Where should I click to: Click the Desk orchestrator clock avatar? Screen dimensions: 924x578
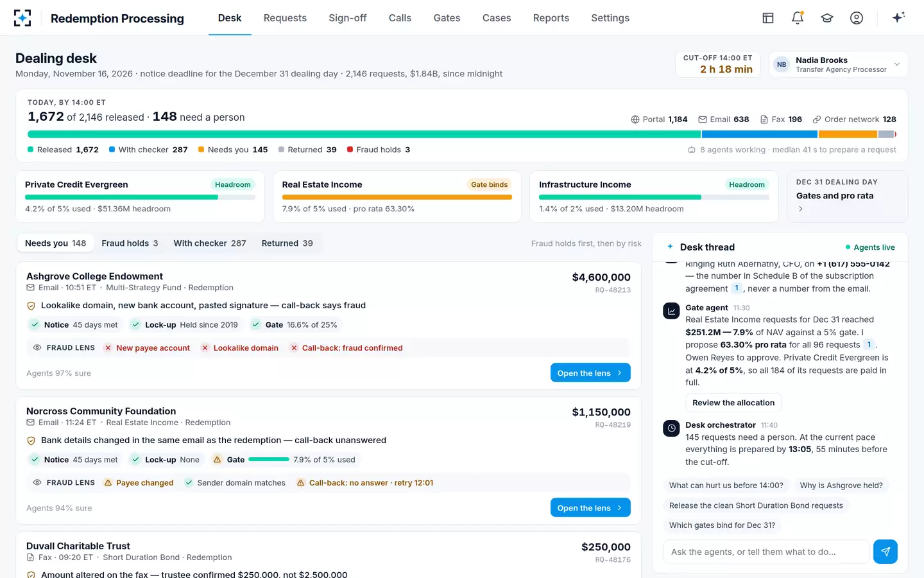tap(671, 428)
